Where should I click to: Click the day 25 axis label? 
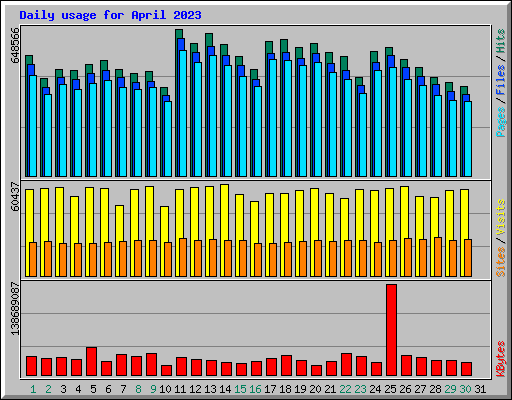[x=390, y=389]
